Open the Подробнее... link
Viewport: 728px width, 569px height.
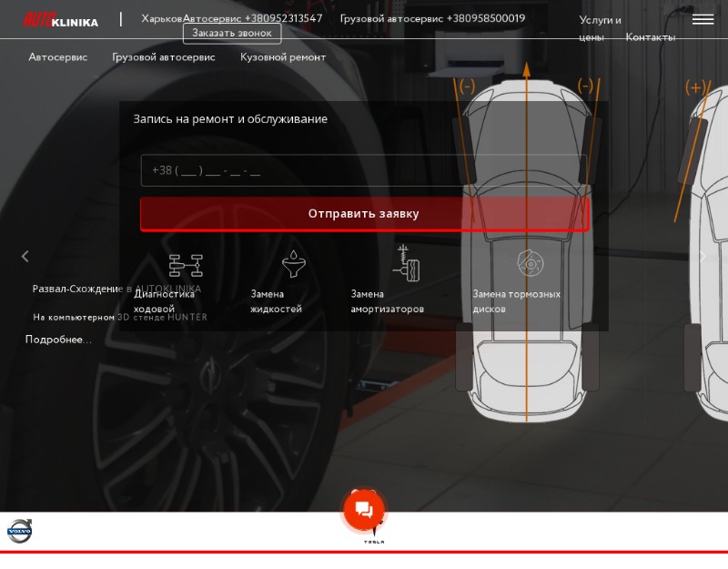pyautogui.click(x=58, y=340)
